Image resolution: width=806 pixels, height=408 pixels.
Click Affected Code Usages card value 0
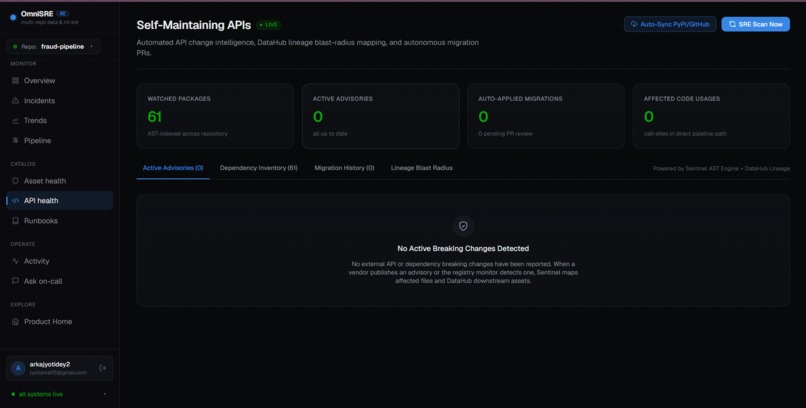point(649,117)
